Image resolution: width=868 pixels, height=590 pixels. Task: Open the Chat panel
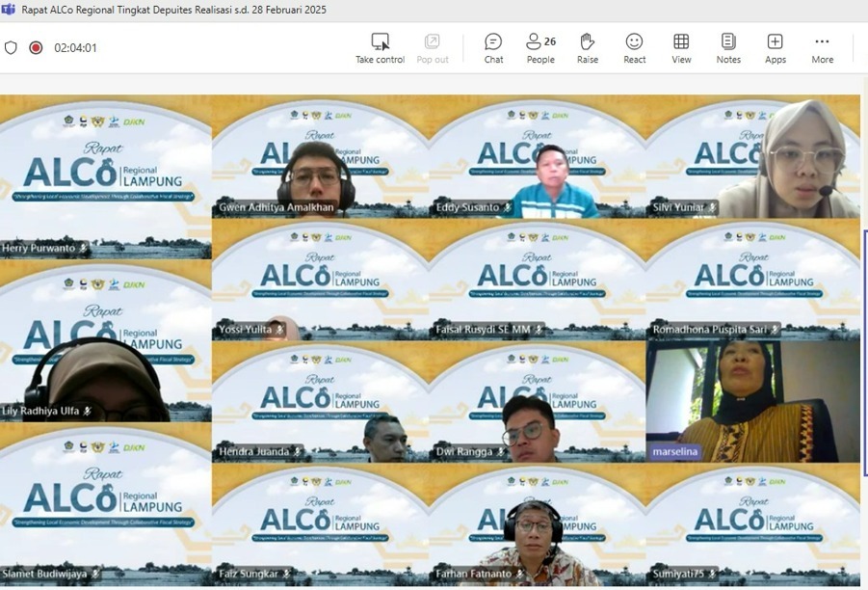coord(493,42)
